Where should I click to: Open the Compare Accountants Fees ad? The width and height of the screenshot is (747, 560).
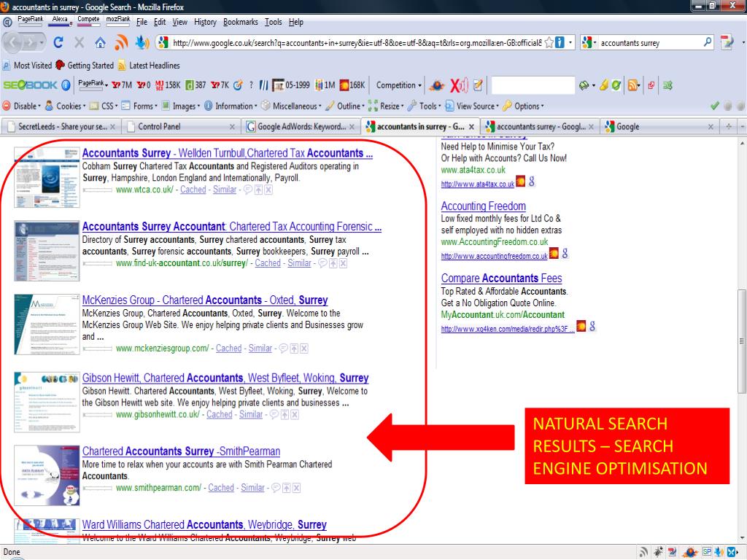501,278
